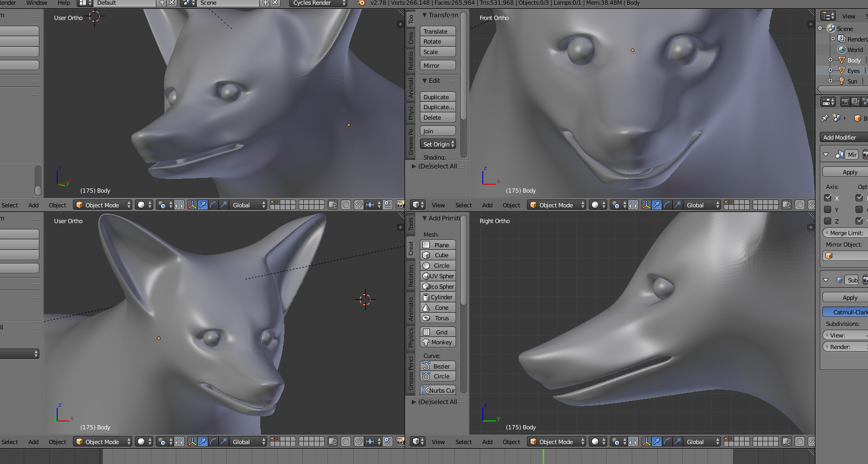Click the Merge Limit slider field
The image size is (868, 464).
coord(846,233)
